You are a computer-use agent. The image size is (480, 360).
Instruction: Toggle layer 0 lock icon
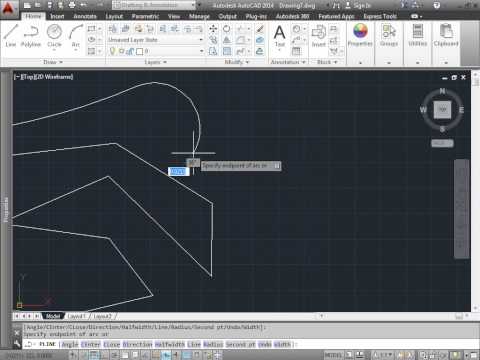point(131,51)
